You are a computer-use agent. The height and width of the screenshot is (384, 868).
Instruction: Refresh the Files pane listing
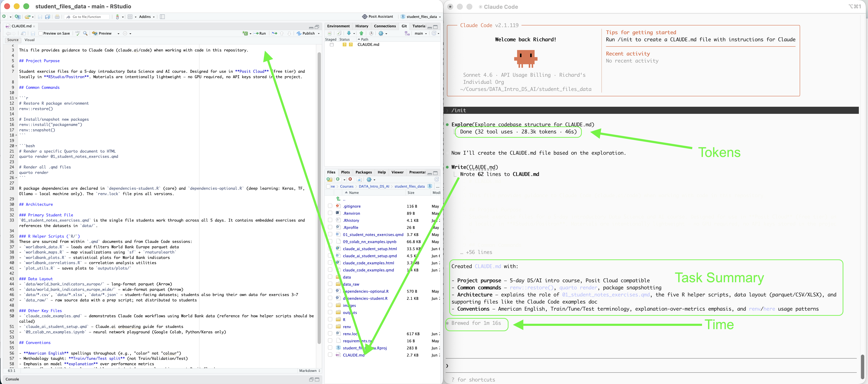[437, 179]
